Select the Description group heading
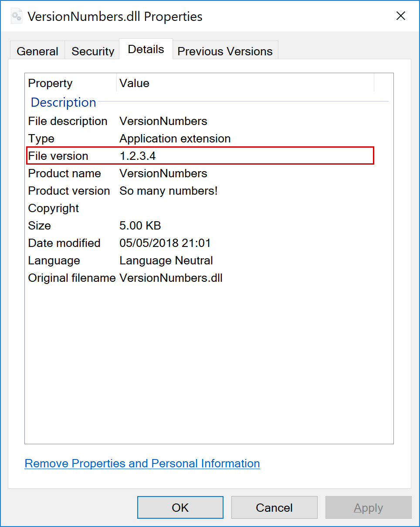 tap(64, 102)
